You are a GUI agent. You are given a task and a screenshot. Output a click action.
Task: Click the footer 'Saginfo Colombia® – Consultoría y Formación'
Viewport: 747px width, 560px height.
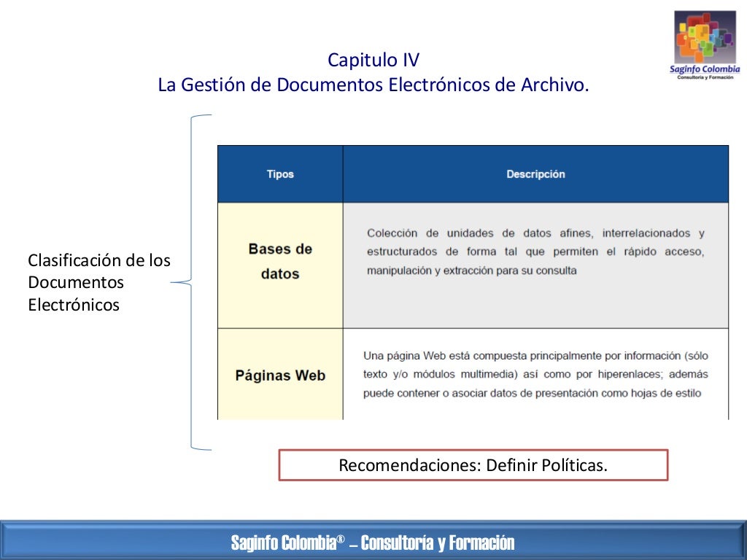click(373, 542)
